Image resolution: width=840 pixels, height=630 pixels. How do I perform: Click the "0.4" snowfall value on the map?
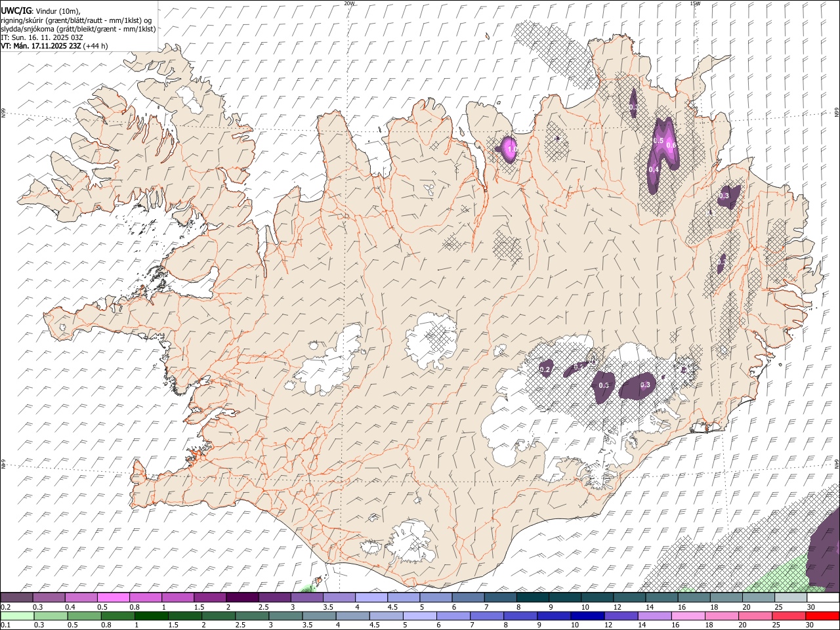654,169
